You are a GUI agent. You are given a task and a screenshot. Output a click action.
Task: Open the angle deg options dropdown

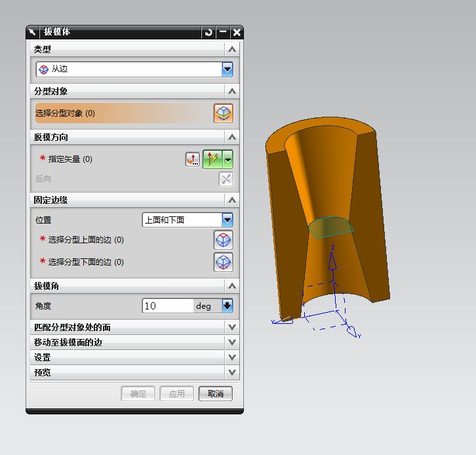[228, 306]
